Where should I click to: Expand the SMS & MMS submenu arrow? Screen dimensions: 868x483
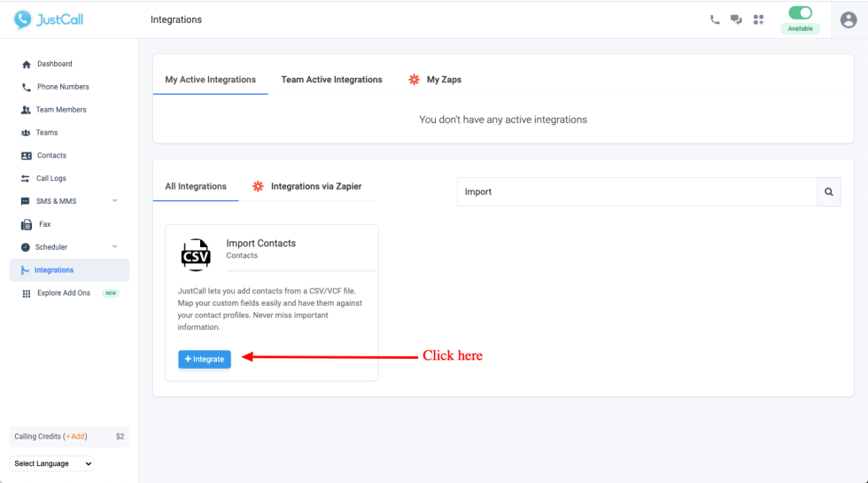[114, 201]
